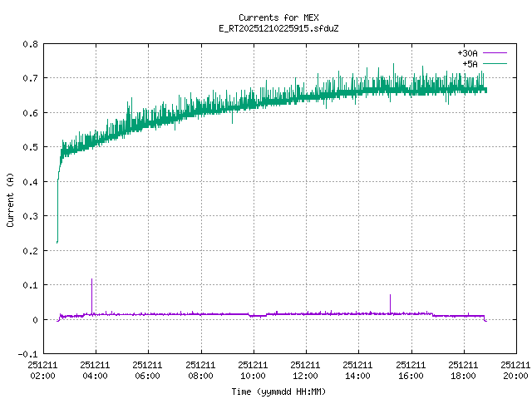Click the green curve's lowest starting point

[57, 241]
